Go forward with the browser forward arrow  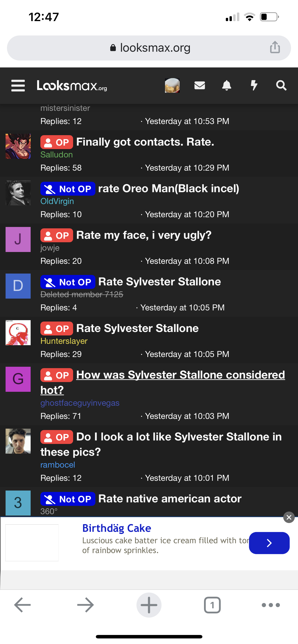pyautogui.click(x=86, y=605)
